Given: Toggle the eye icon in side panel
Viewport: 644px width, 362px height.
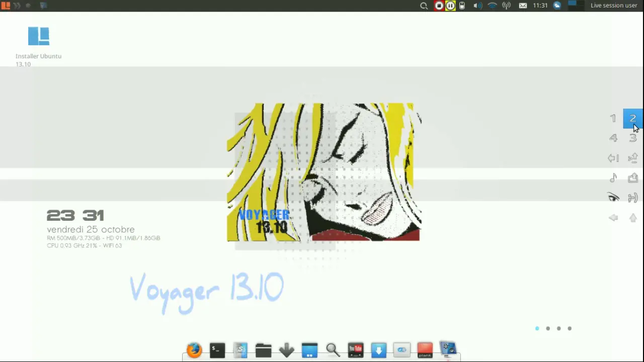Looking at the screenshot, I should 613,198.
